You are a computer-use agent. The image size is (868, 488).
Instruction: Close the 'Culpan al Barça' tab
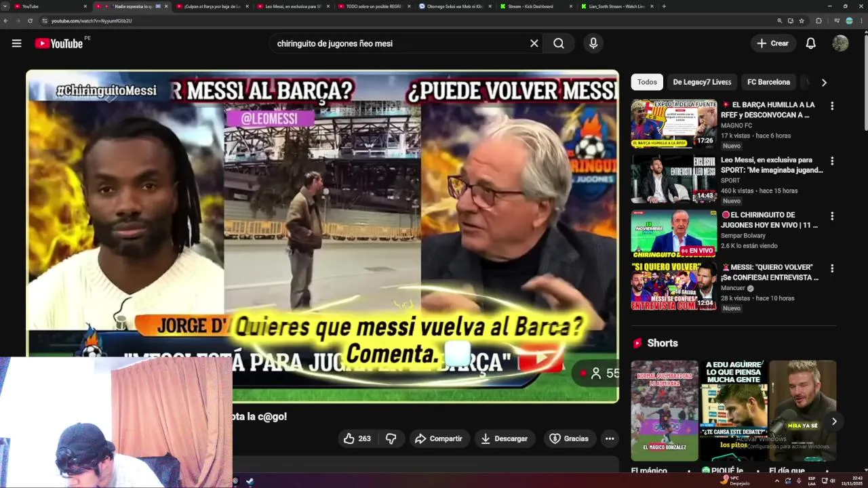pyautogui.click(x=248, y=6)
